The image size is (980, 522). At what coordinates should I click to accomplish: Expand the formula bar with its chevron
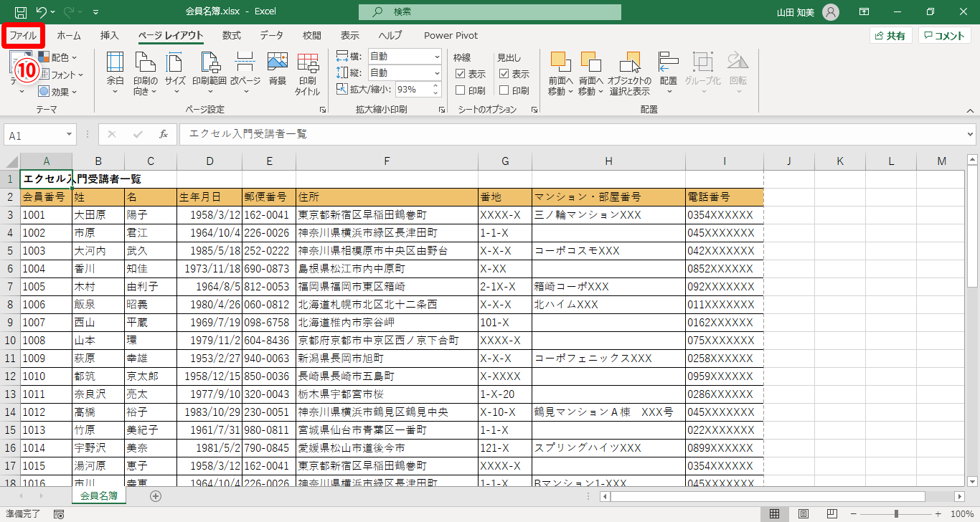[x=971, y=134]
